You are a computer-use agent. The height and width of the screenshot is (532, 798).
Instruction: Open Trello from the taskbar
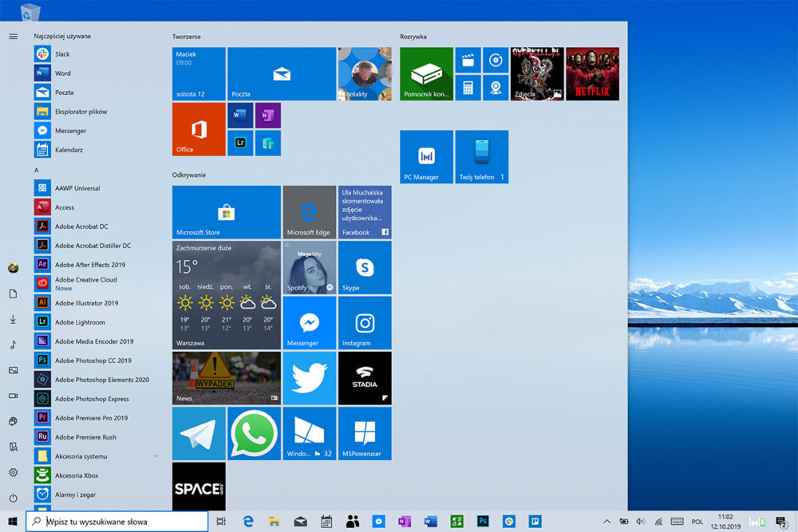coord(535,522)
